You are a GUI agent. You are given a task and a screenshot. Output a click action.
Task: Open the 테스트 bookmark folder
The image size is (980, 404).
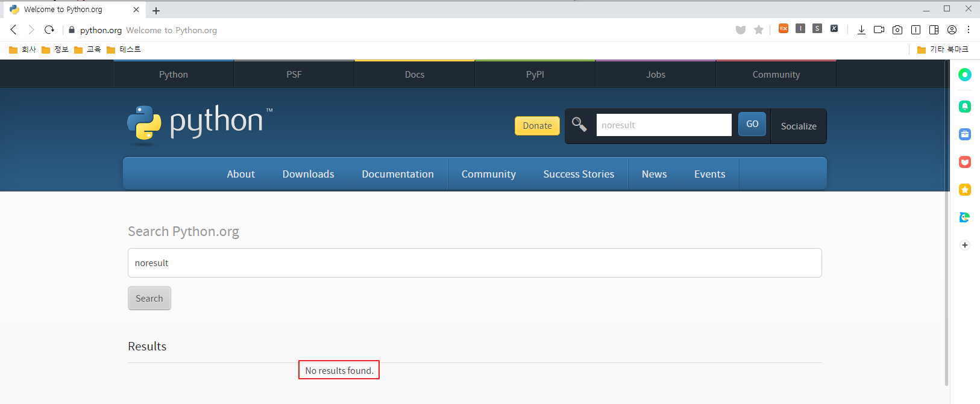pos(124,49)
